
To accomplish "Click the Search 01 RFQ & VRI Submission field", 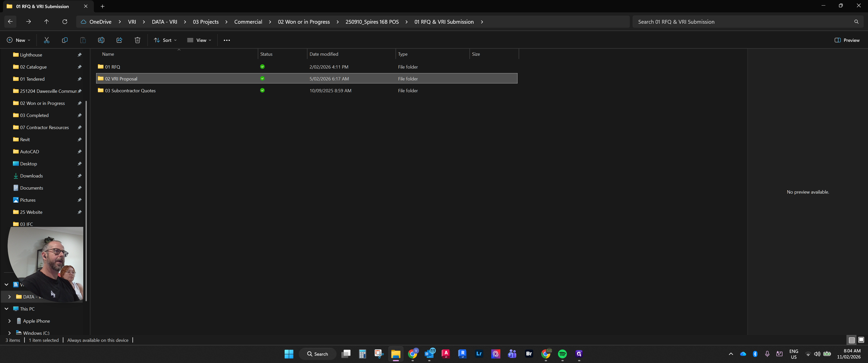I will click(x=743, y=21).
